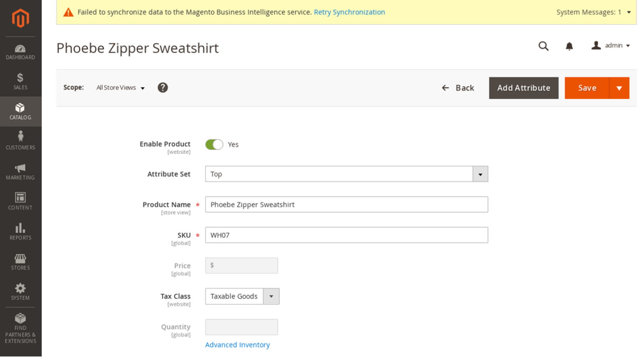Click the scope help question icon
Image resolution: width=644 pixels, height=362 pixels.
coord(163,87)
